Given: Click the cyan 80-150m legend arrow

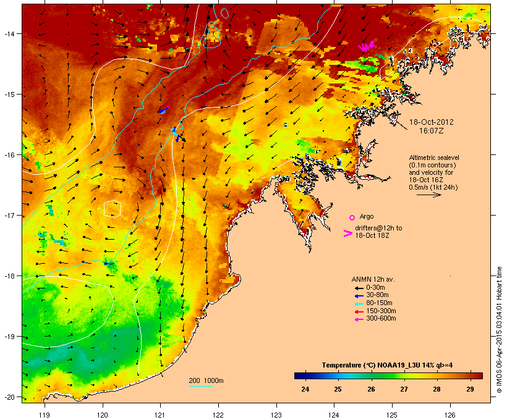Looking at the screenshot, I should click(359, 304).
